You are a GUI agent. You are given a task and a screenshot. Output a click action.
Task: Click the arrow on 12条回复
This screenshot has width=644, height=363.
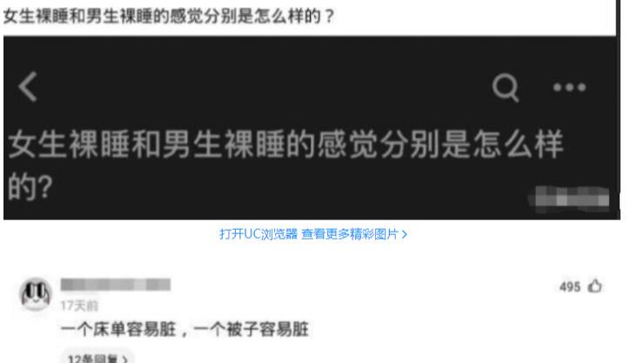tap(124, 360)
